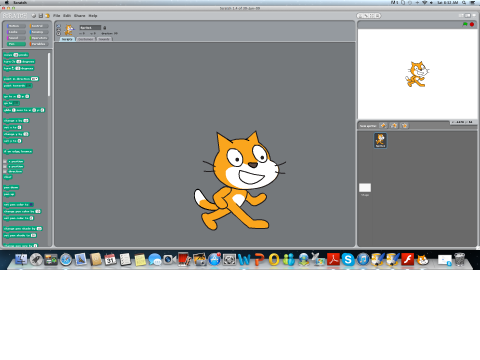Viewport: 480px width, 360px height.
Task: Open the Trash in the dock
Action: tap(460, 259)
